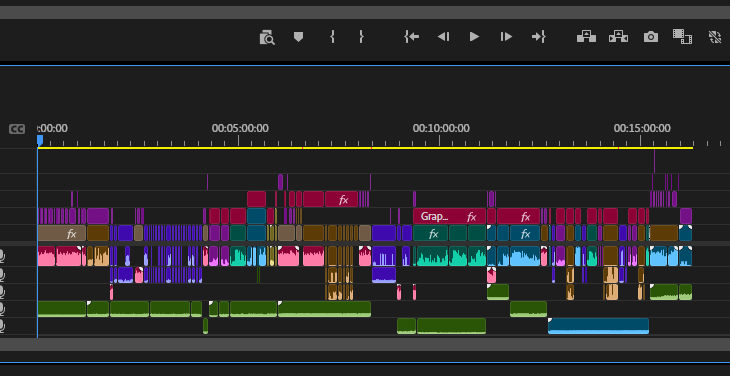Select long green audio clip below 00:10:00:00
730x376 pixels.
tap(452, 326)
